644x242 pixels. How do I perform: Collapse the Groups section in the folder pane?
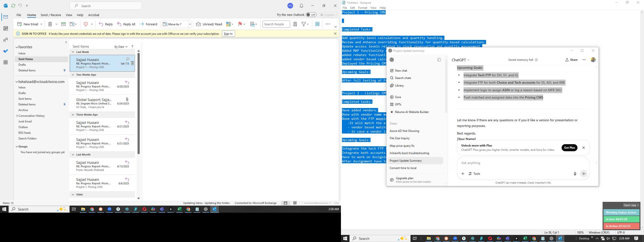[x=17, y=147]
